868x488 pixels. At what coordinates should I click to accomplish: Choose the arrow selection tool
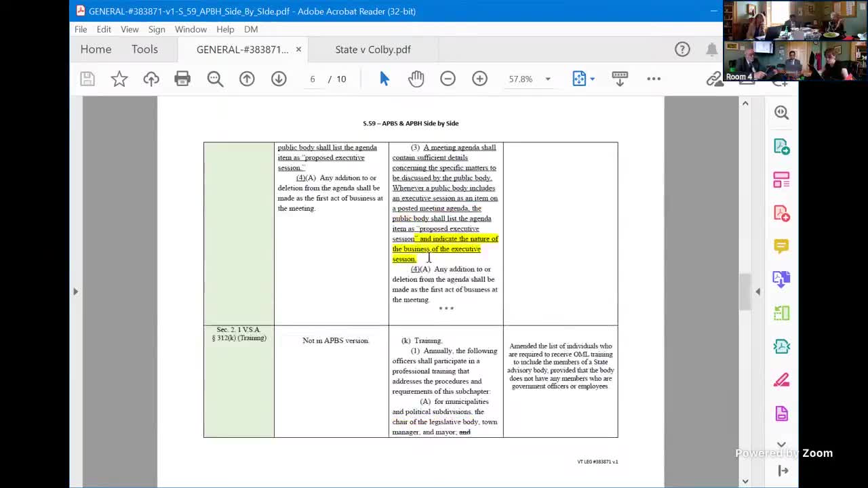(x=384, y=79)
